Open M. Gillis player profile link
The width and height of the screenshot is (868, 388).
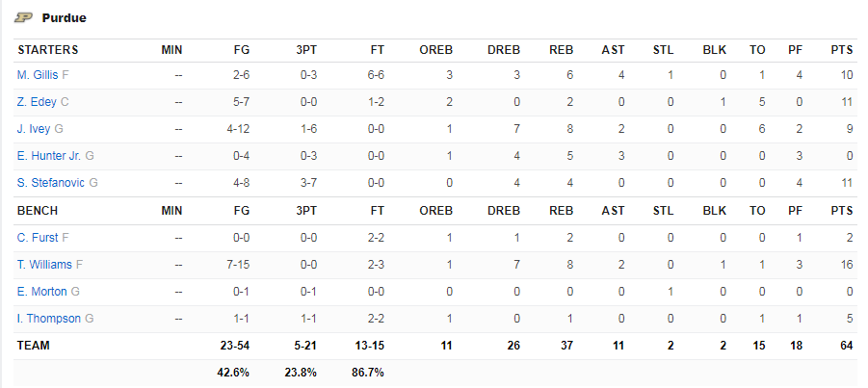(38, 75)
